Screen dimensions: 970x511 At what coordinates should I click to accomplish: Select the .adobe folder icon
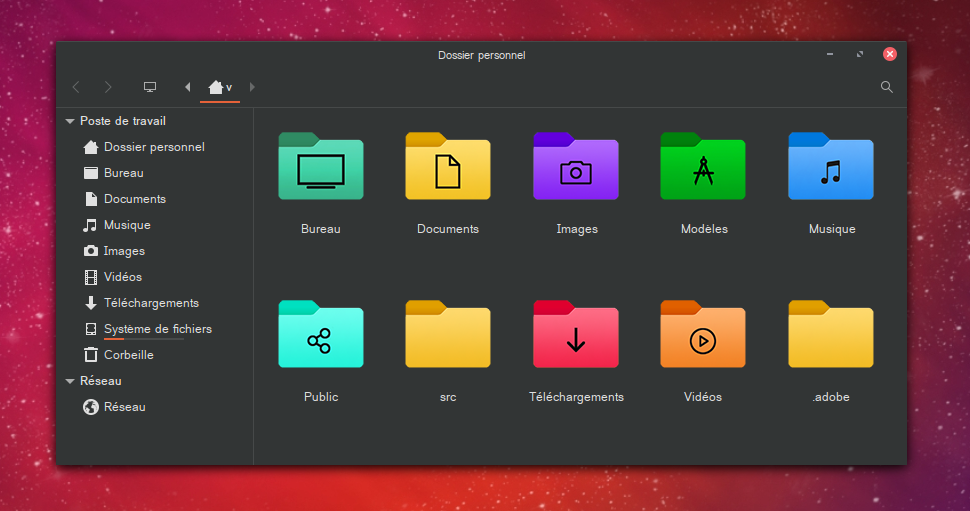(831, 334)
